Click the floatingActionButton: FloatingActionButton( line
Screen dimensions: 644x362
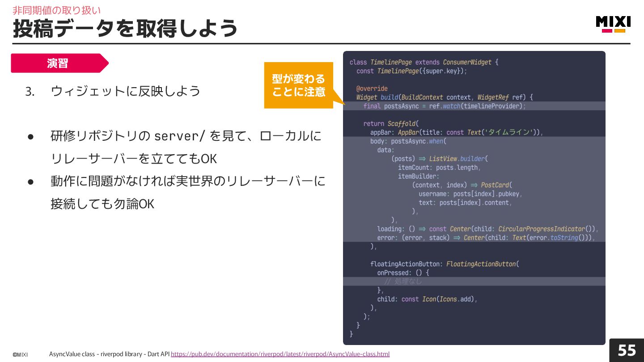[x=445, y=264]
